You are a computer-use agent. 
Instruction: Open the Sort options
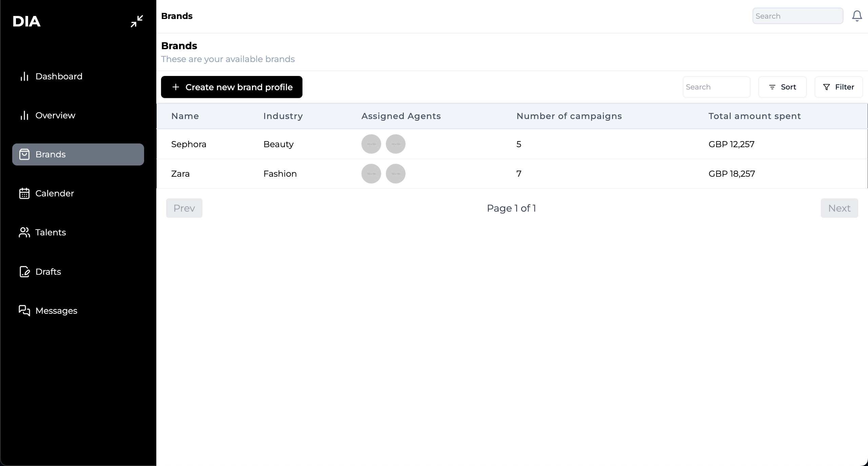pyautogui.click(x=782, y=87)
